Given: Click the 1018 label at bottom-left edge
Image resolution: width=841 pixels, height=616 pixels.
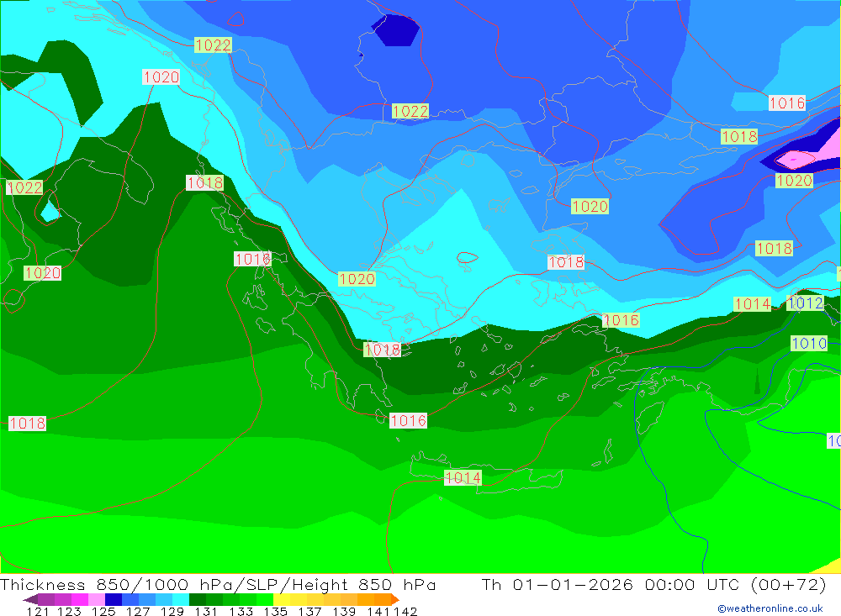Looking at the screenshot, I should [x=28, y=423].
